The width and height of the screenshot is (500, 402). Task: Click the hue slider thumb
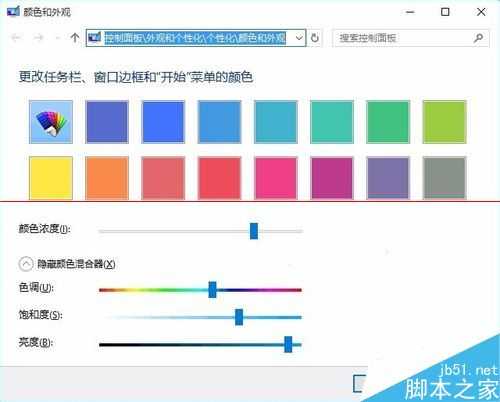point(212,289)
